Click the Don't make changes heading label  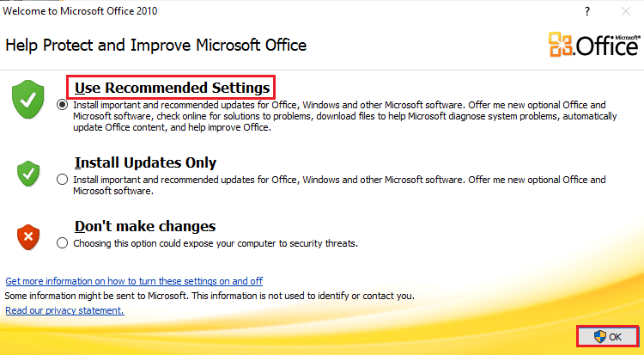144,226
